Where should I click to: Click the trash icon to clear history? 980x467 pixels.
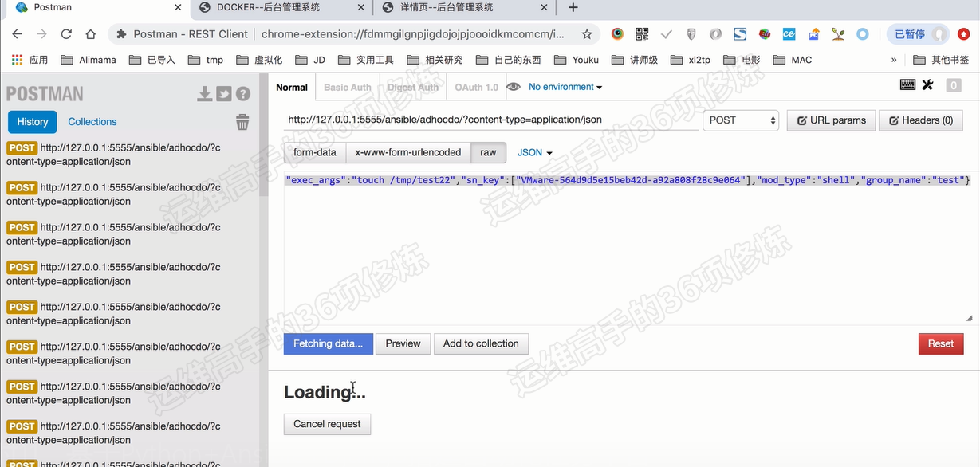pyautogui.click(x=242, y=121)
